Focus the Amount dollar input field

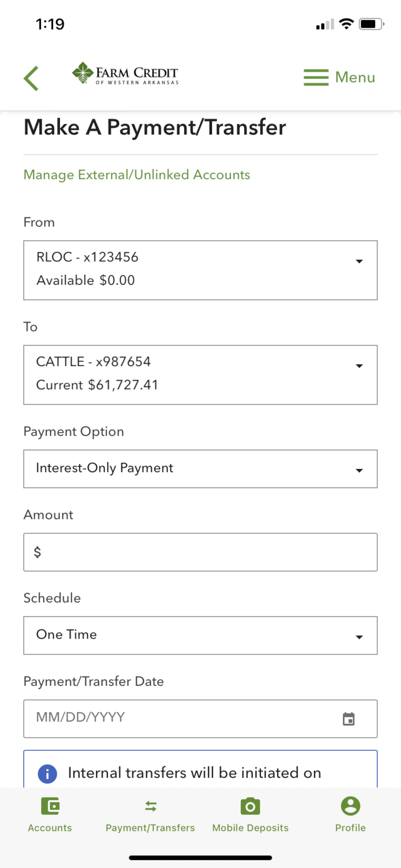[200, 552]
